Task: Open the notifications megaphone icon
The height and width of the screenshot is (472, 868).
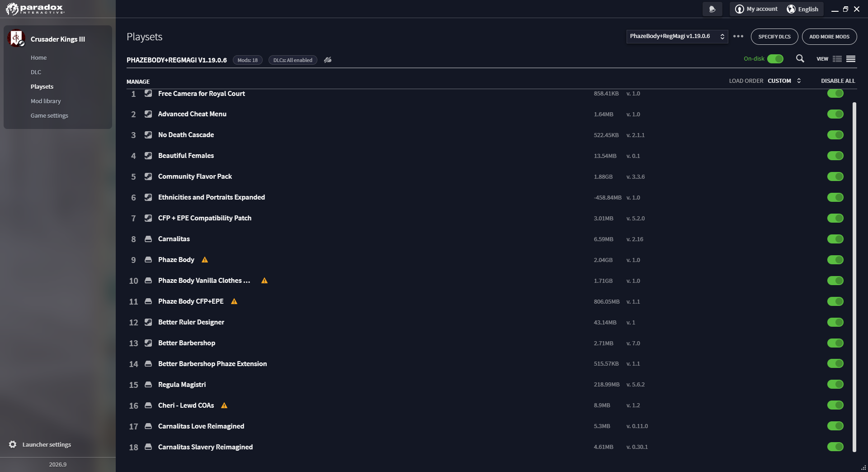Action: pyautogui.click(x=712, y=9)
